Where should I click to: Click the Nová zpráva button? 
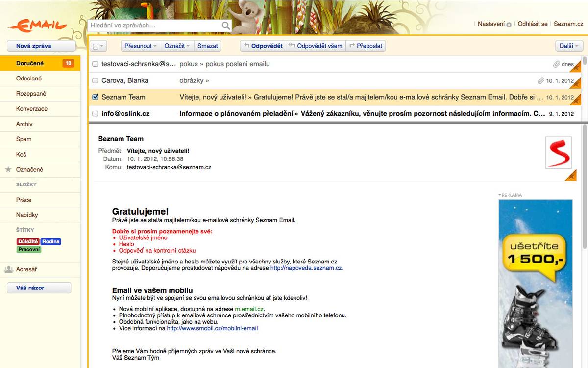(x=41, y=46)
